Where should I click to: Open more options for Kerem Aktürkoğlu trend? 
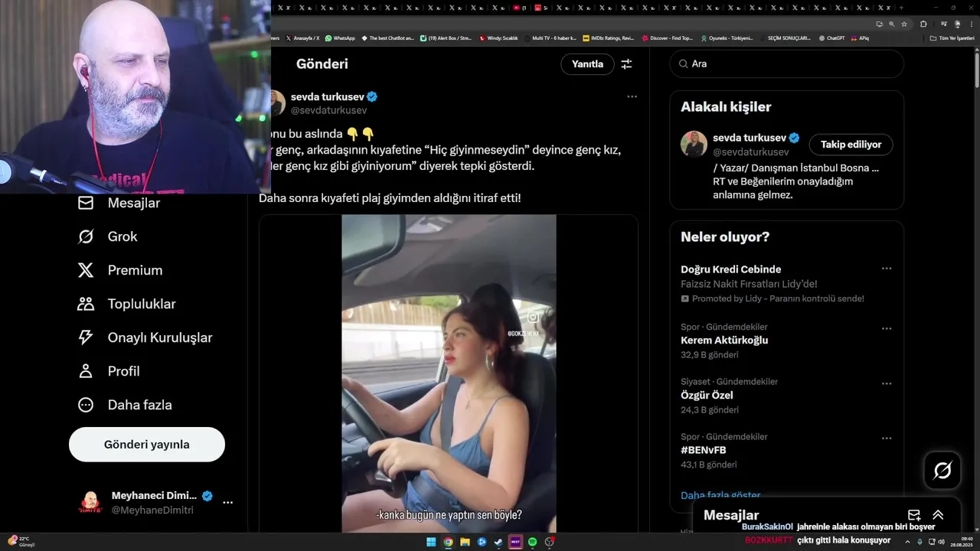(x=887, y=328)
